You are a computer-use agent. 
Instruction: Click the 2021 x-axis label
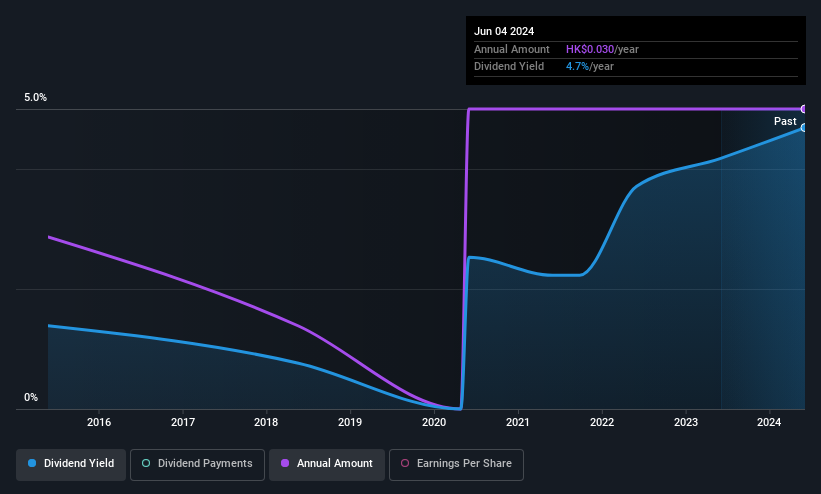pyautogui.click(x=518, y=422)
